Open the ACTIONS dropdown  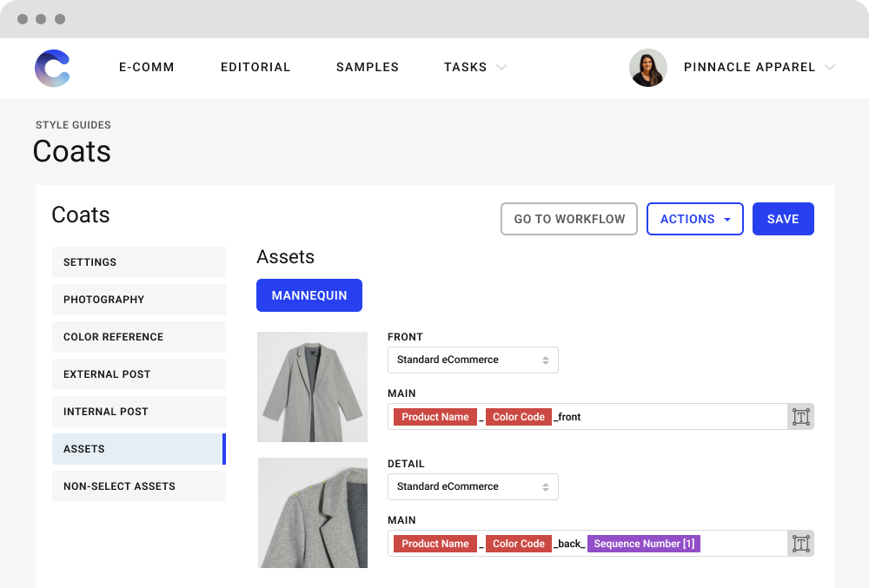[x=694, y=219]
